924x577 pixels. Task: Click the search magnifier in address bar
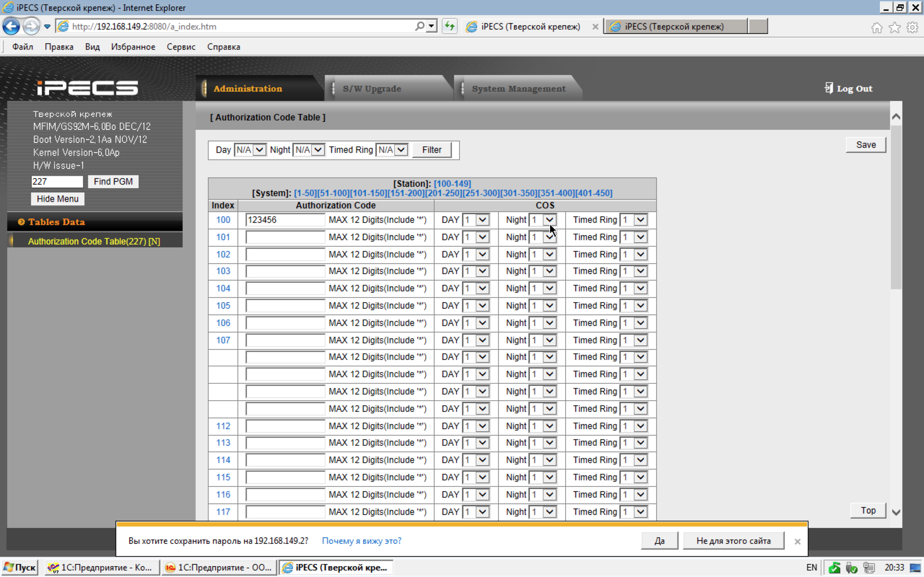point(420,26)
